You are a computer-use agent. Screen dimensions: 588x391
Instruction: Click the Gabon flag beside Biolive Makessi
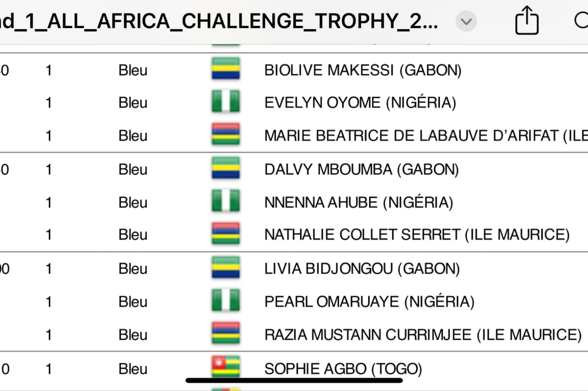coord(226,69)
